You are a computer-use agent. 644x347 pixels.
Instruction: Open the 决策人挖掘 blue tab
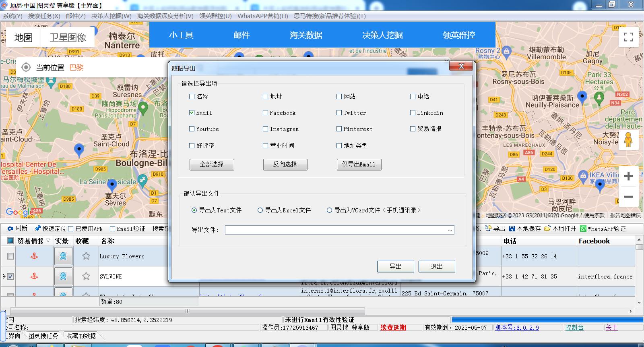coord(382,35)
